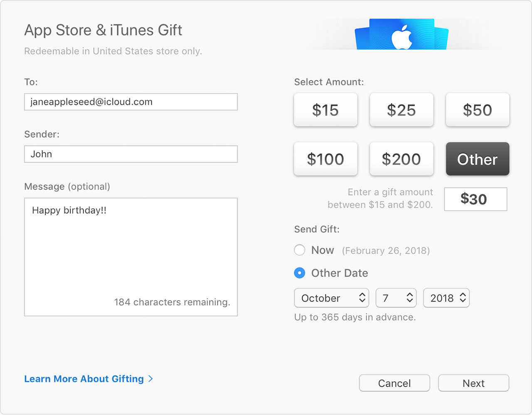Choose the $25 amount button
Screen dimensions: 532x415
tap(401, 110)
